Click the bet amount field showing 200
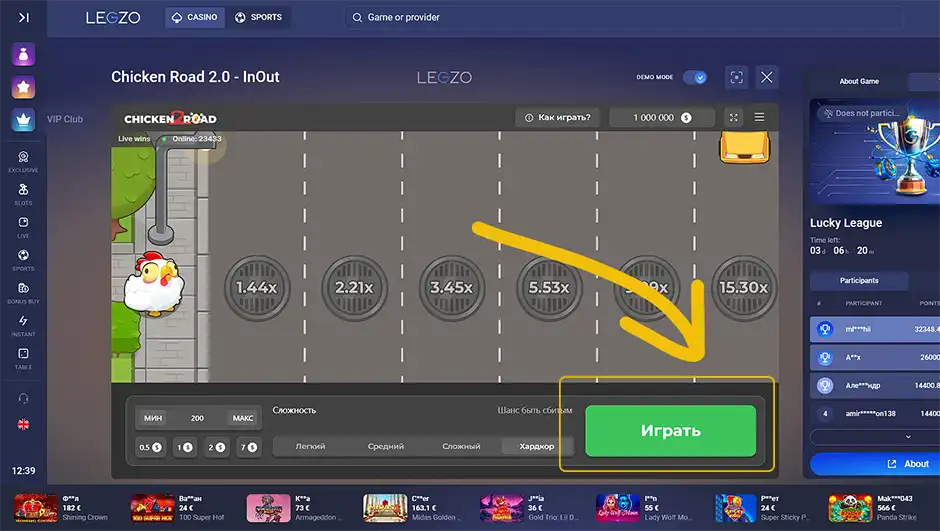The height and width of the screenshot is (531, 940). (197, 418)
